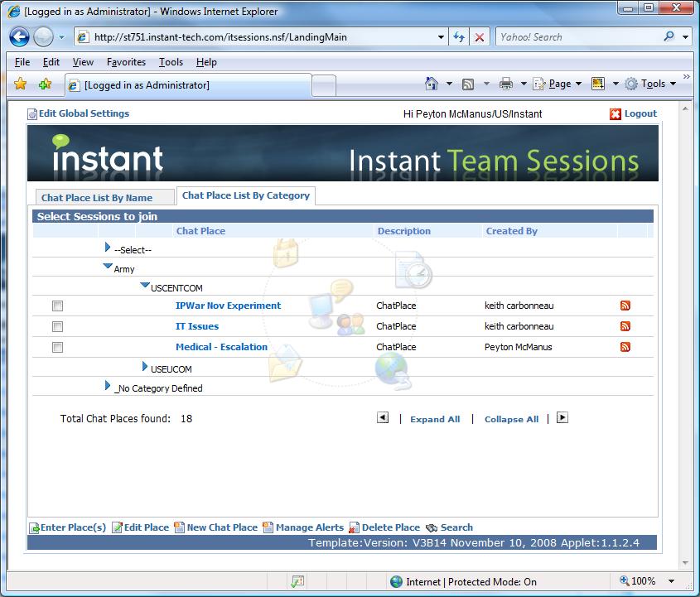Open the Medical - Escalation chat place
The width and height of the screenshot is (700, 597).
click(221, 347)
